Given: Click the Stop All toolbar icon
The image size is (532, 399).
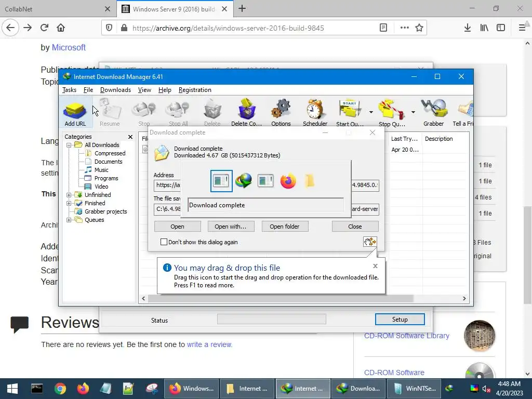Looking at the screenshot, I should (179, 114).
